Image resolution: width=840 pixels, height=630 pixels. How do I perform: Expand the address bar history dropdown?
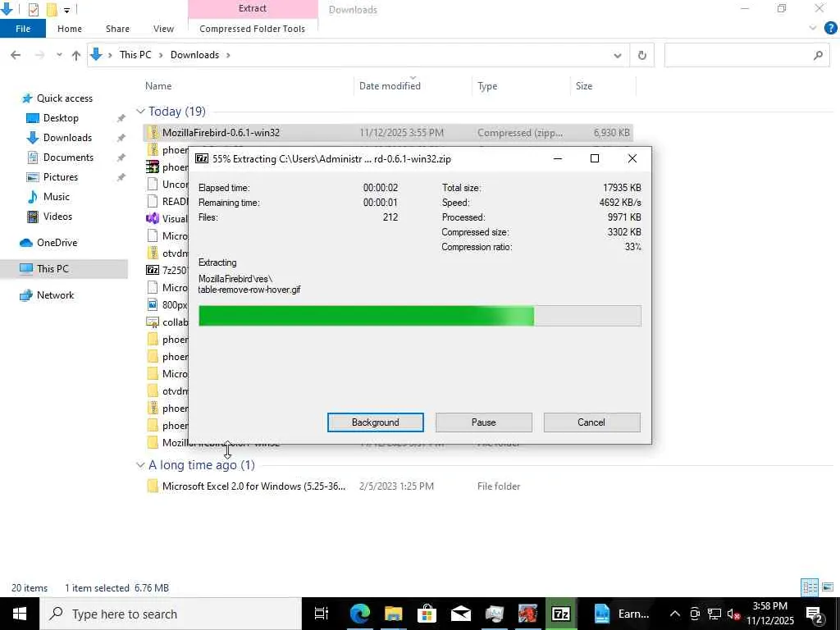(x=617, y=55)
